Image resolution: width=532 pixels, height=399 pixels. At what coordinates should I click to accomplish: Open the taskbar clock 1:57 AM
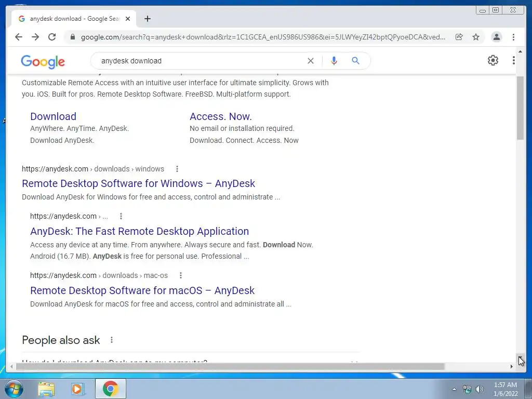point(506,389)
